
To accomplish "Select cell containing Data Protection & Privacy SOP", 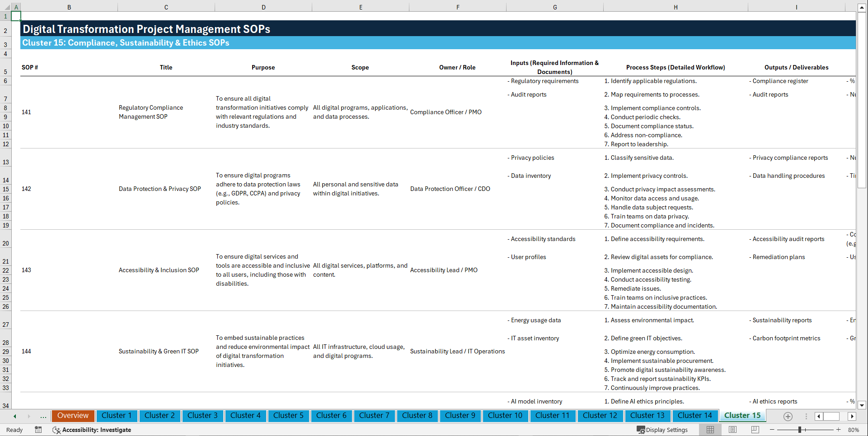I will [160, 189].
